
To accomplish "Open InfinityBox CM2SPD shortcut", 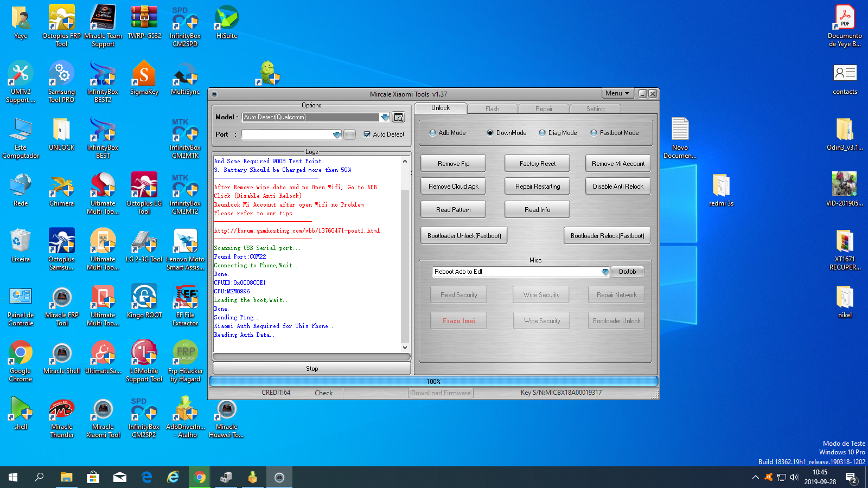I will pos(185,25).
